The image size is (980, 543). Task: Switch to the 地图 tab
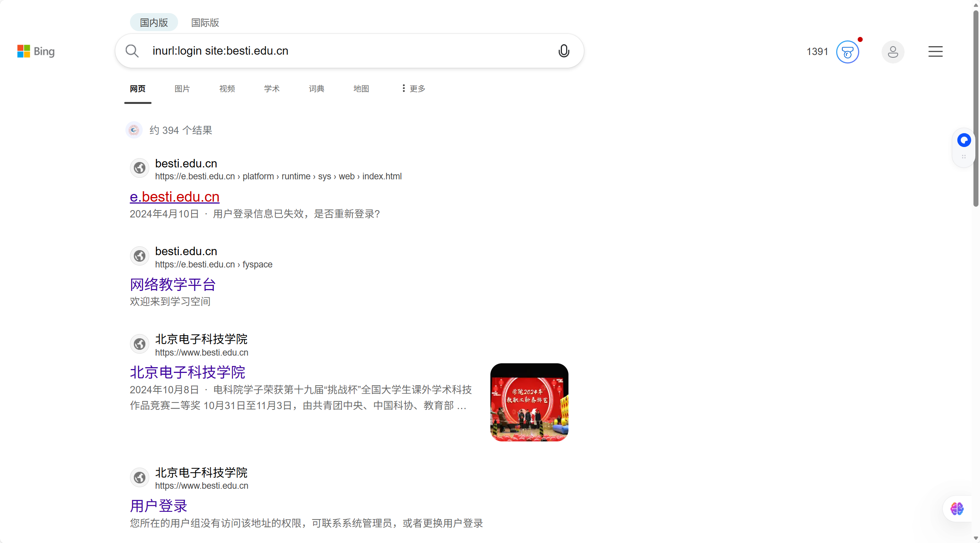tap(361, 89)
